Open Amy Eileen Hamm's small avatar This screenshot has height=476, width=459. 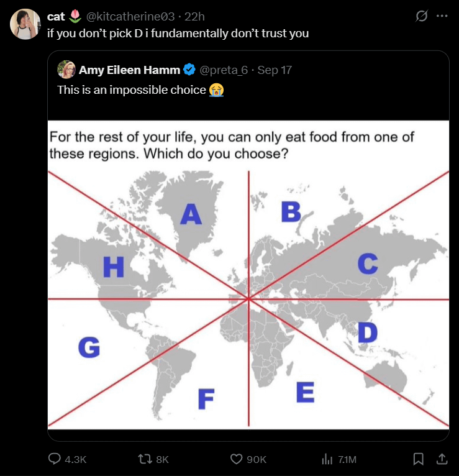[x=66, y=70]
